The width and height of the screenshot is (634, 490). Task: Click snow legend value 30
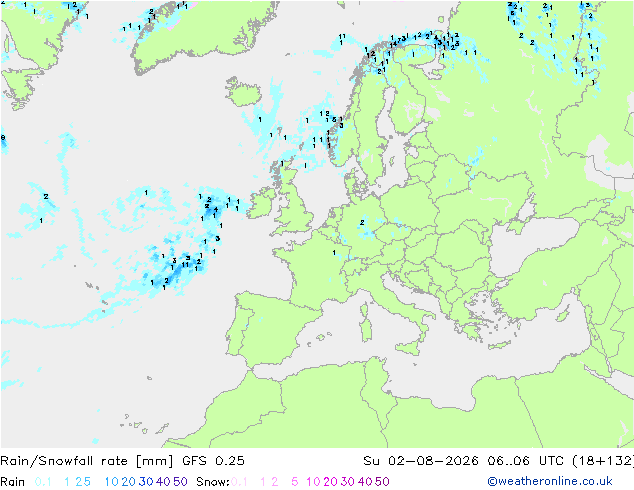pos(348,482)
